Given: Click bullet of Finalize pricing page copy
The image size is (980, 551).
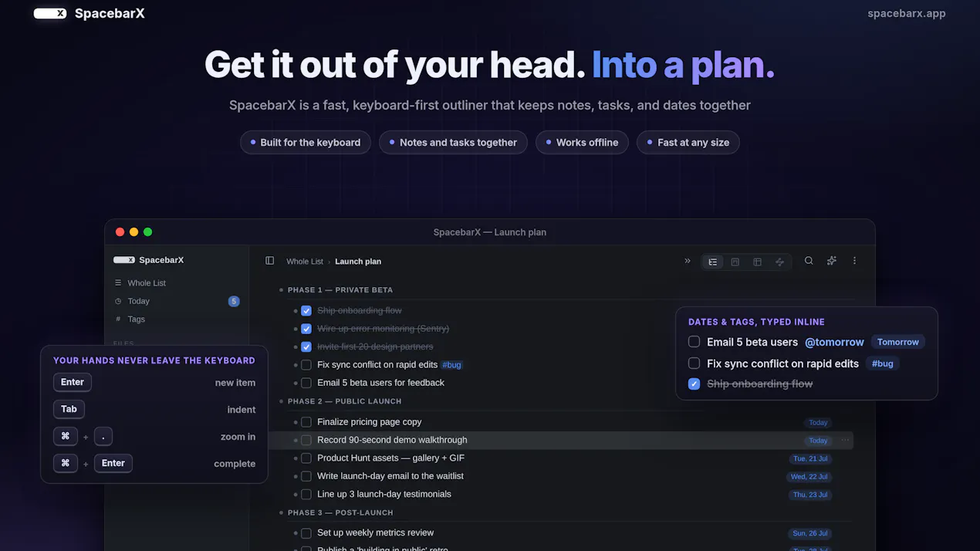Looking at the screenshot, I should (x=296, y=422).
